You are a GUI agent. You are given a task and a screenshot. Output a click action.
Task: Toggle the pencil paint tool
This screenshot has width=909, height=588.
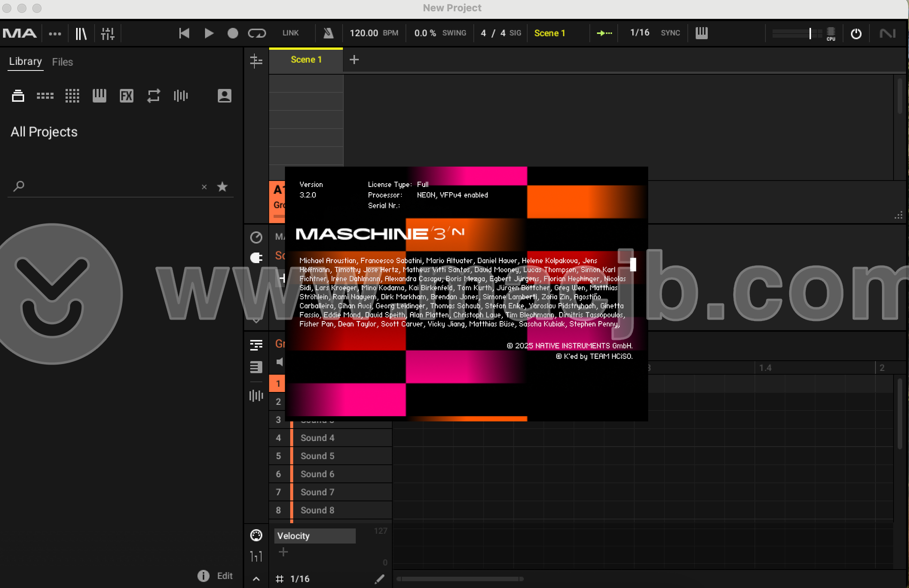(379, 579)
